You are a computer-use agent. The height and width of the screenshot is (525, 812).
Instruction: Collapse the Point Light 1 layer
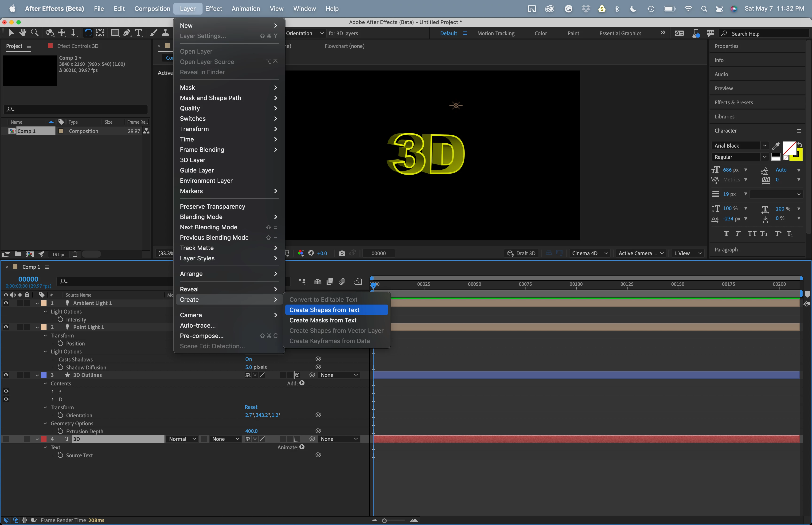38,327
